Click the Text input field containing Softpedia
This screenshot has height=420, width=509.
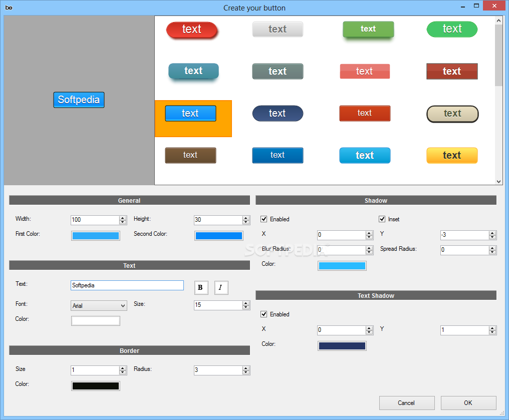click(x=127, y=285)
